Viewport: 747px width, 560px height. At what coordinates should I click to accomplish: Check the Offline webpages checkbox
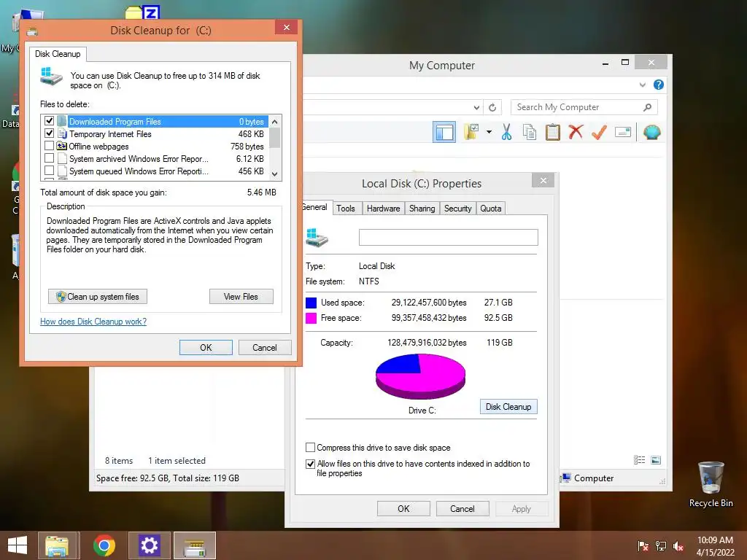coord(49,146)
